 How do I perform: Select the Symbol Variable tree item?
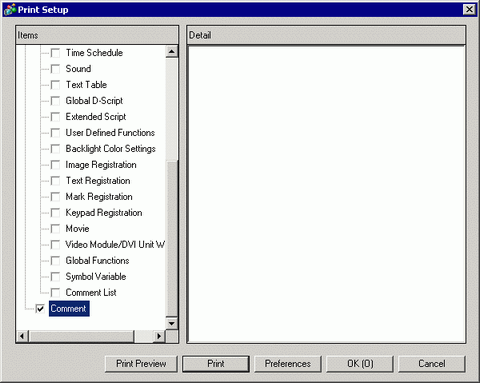click(96, 277)
